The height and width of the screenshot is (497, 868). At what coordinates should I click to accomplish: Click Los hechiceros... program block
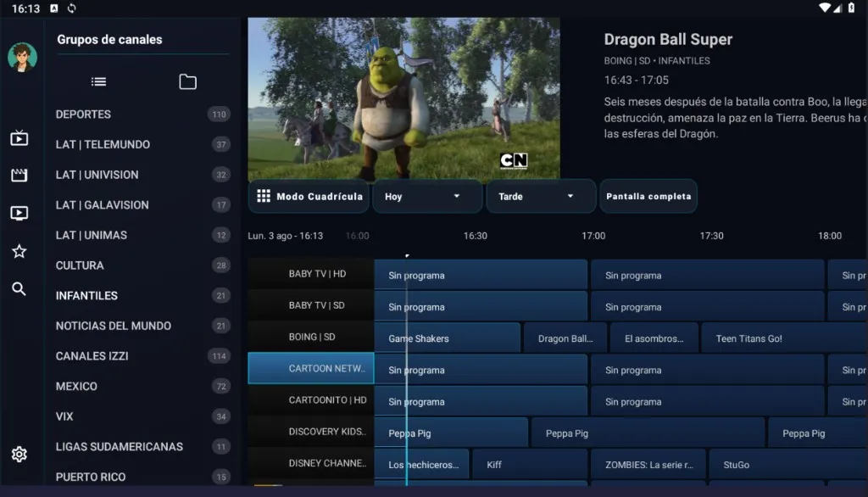pyautogui.click(x=422, y=464)
